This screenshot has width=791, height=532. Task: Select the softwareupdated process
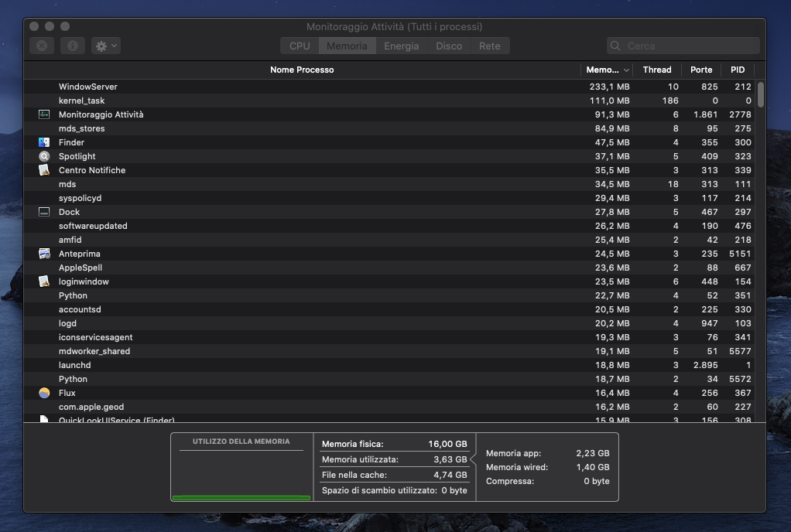pos(389,226)
